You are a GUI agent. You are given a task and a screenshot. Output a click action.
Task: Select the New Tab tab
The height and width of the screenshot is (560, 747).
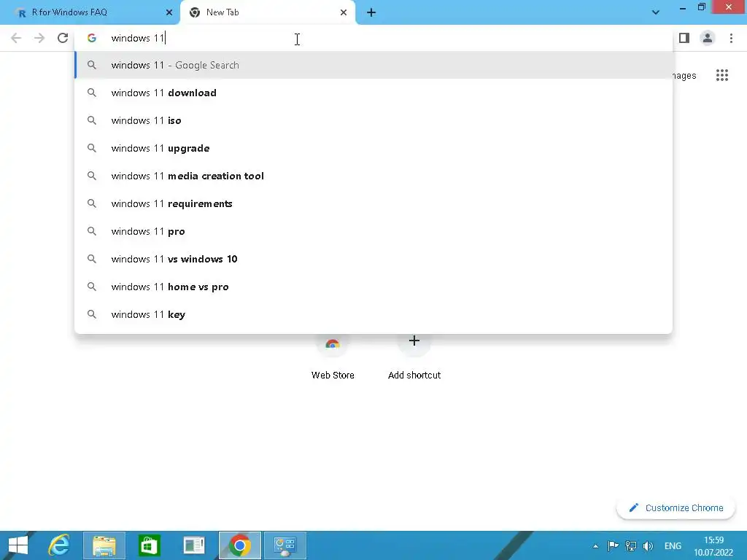[267, 12]
